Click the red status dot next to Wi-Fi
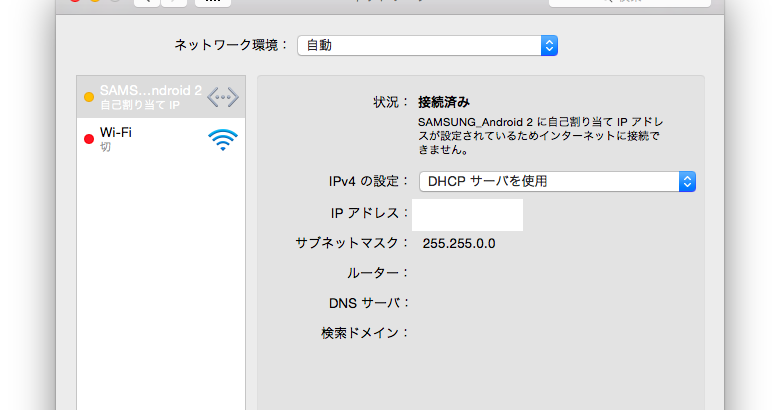The image size is (780, 410). [x=89, y=139]
